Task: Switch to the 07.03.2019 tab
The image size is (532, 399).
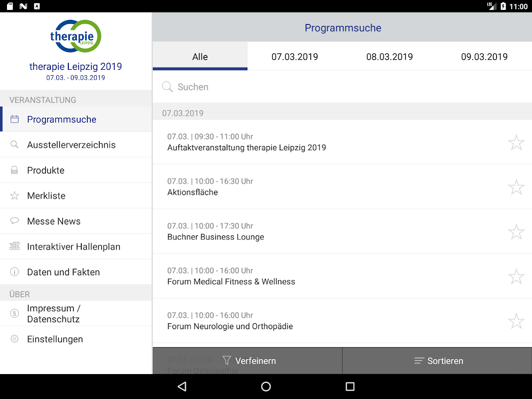Action: [x=295, y=56]
